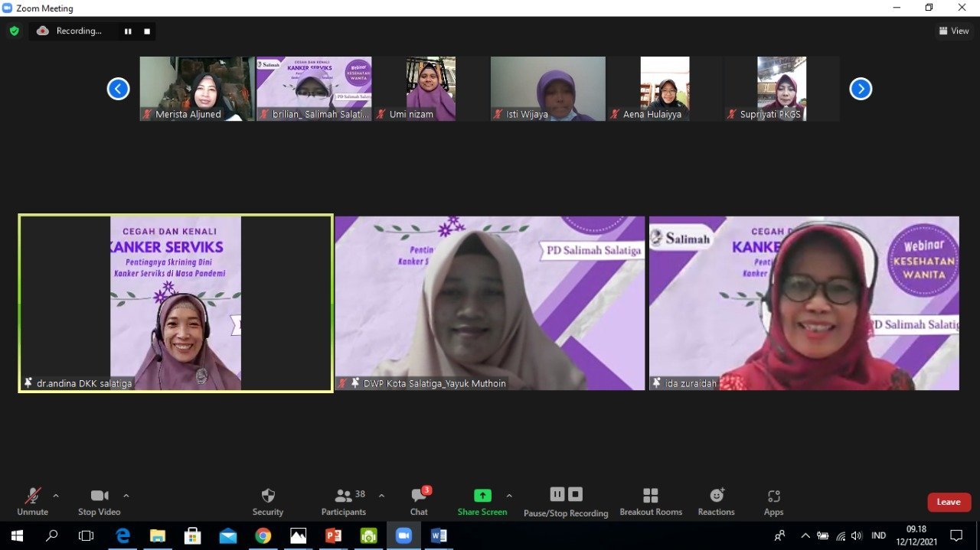Open the Reactions menu
The image size is (980, 550).
(717, 502)
